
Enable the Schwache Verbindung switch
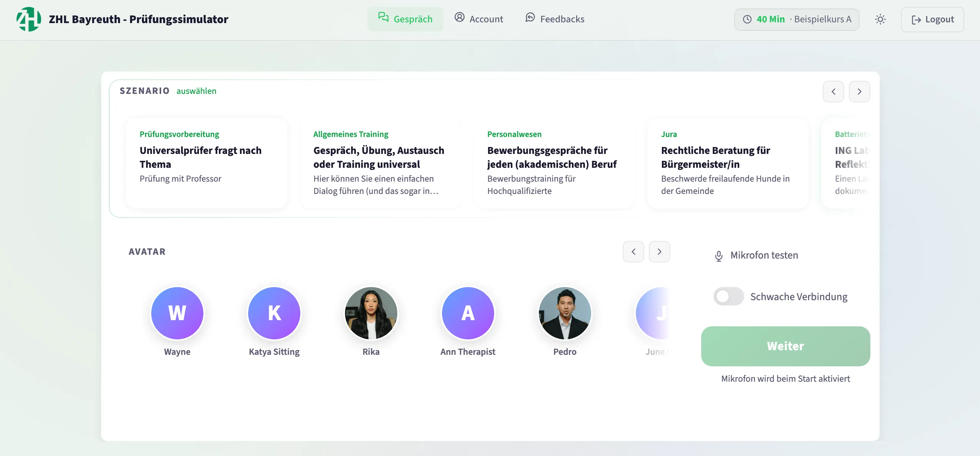click(728, 296)
